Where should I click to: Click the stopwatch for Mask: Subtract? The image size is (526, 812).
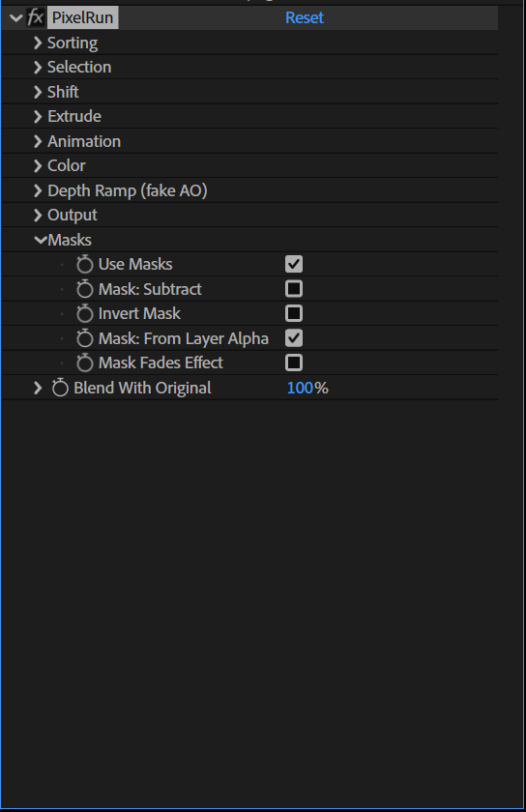tap(84, 289)
